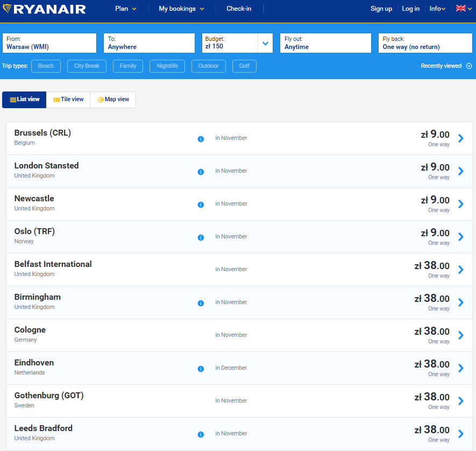Open the Plan dropdown menu

pos(126,9)
